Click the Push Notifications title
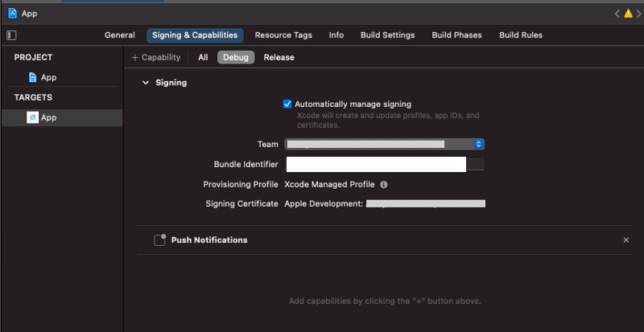The width and height of the screenshot is (644, 332). [x=209, y=240]
